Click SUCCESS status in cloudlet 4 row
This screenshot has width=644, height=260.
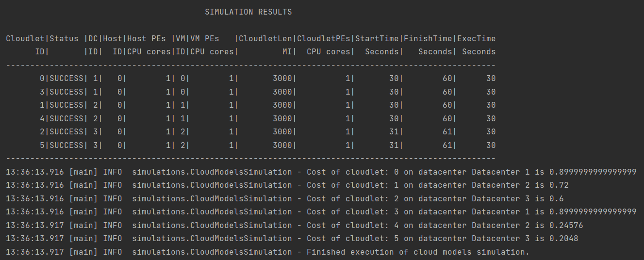[66, 118]
